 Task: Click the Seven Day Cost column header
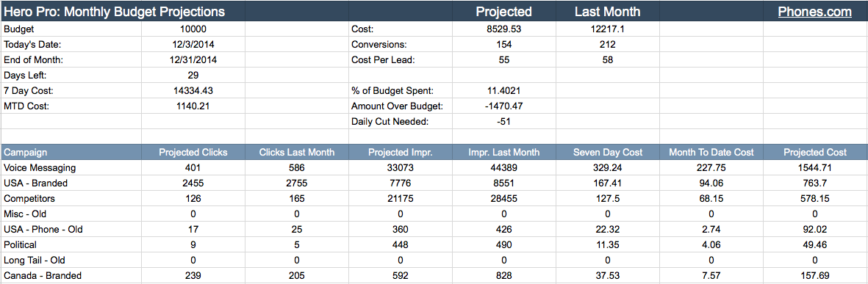tap(607, 153)
